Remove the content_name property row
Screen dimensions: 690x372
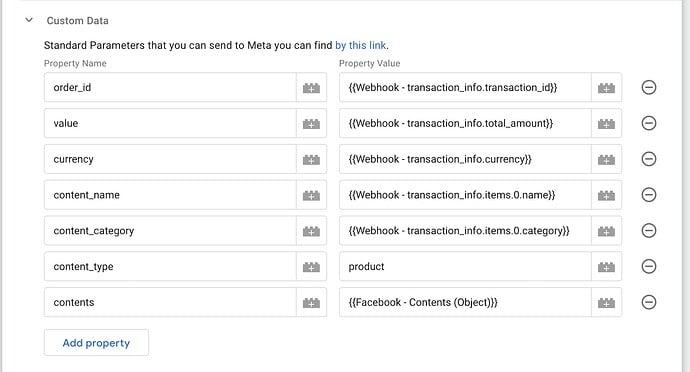tap(649, 195)
